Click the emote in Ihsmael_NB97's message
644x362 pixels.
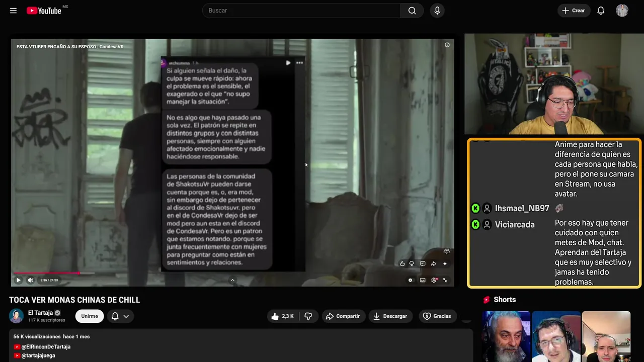(x=559, y=208)
